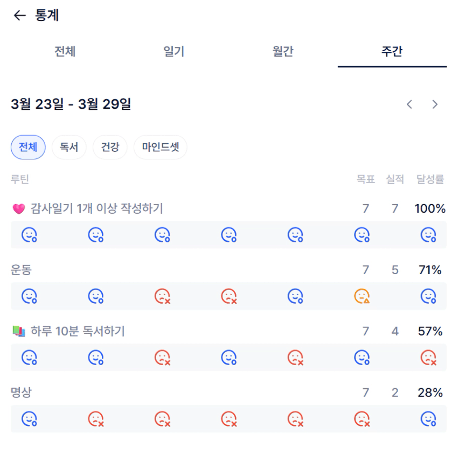The image size is (458, 476).
Task: Click the books icon beside 하루 10분 독서하기
Action: pyautogui.click(x=19, y=332)
